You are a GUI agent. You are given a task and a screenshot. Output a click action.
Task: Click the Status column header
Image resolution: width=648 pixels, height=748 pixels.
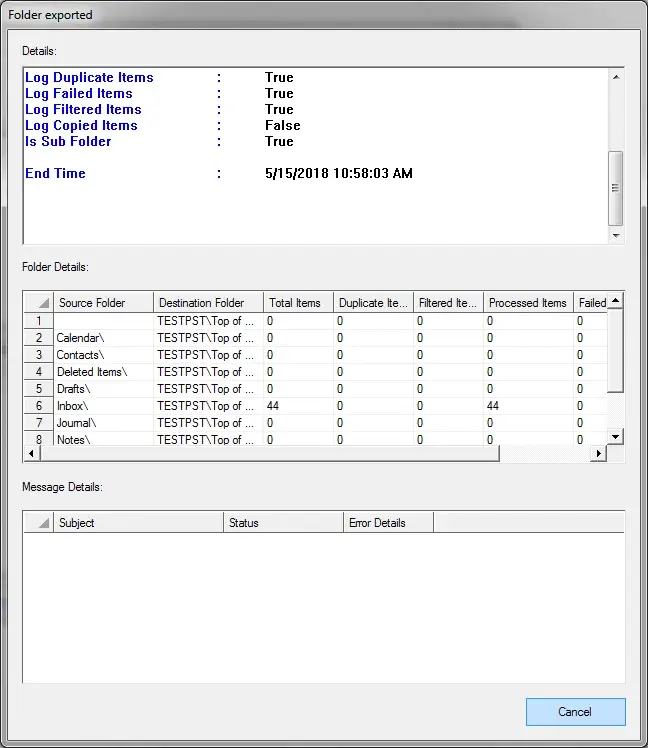pyautogui.click(x=283, y=523)
